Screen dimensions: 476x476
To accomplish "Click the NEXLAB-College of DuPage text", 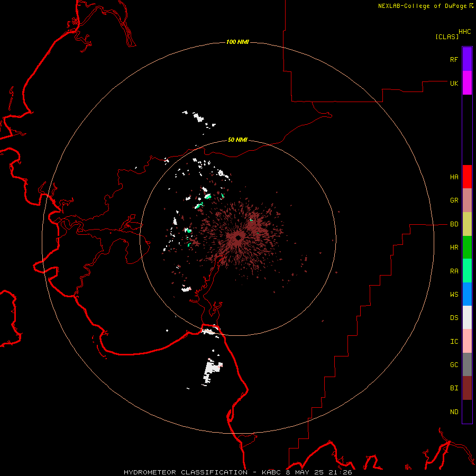I will (422, 6).
